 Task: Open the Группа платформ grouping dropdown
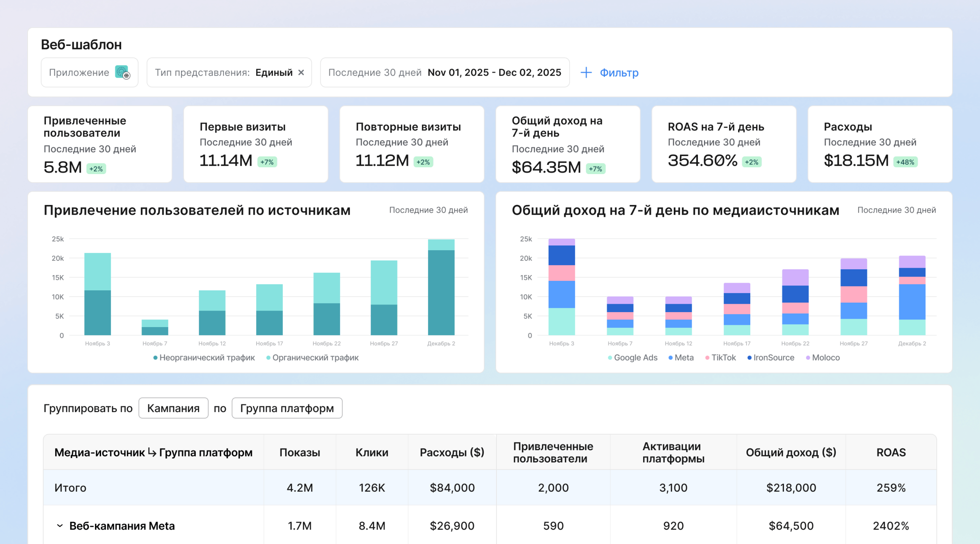pos(287,408)
